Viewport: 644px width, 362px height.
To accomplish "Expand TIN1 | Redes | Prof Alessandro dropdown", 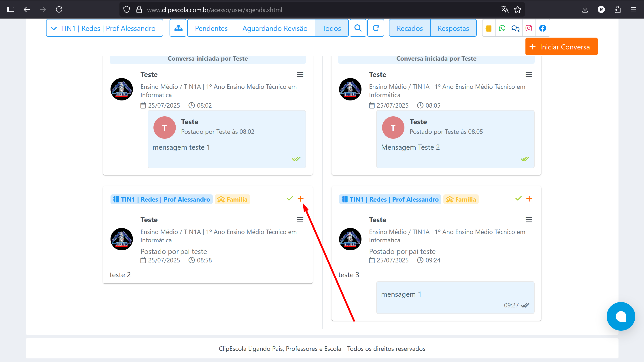I will 104,28.
